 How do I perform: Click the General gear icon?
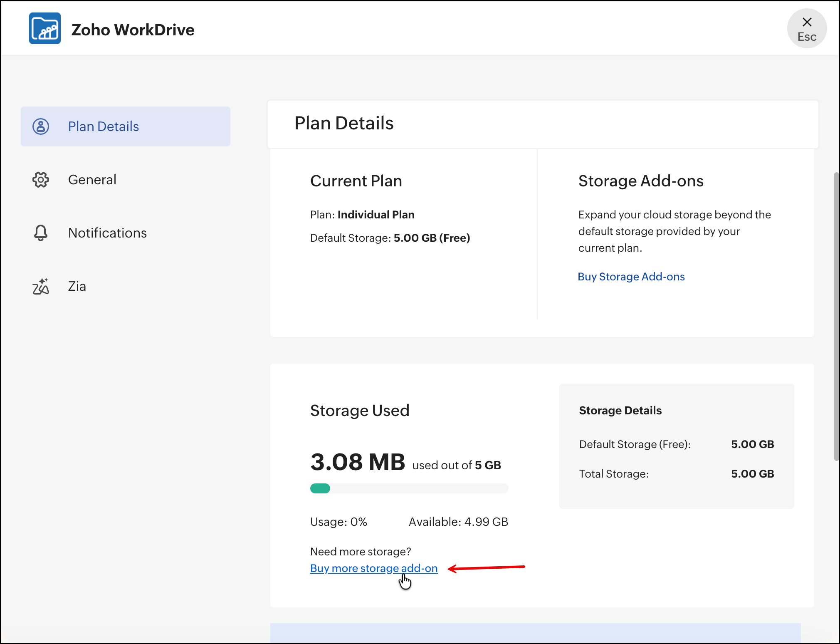(41, 180)
